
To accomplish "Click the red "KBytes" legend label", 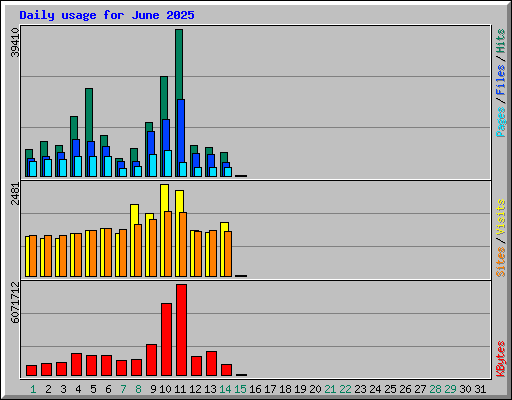I will [x=500, y=359].
